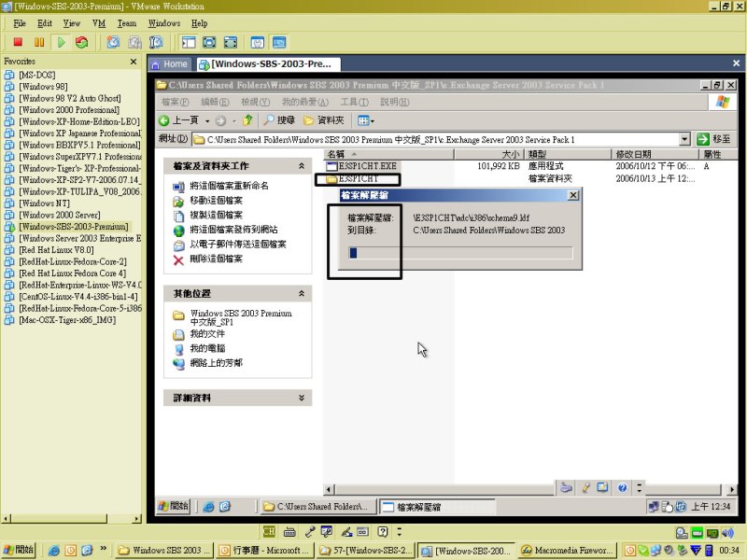Image resolution: width=747 pixels, height=560 pixels.
Task: Click the host taskbar Macromedia Fireworks button
Action: (567, 551)
